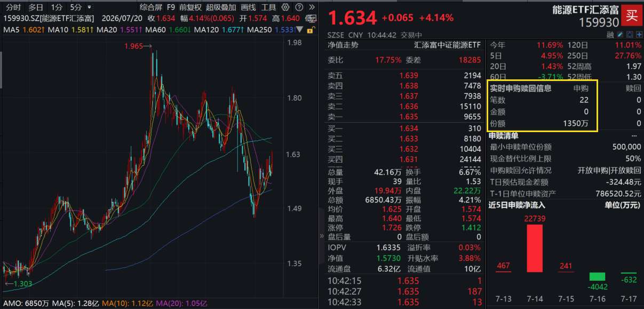
Task: Click the 份额 subscription value 1350万
Action: tap(576, 123)
